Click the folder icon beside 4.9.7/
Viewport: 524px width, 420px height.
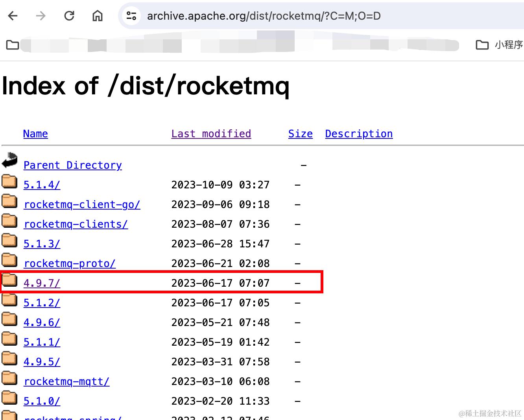point(9,280)
